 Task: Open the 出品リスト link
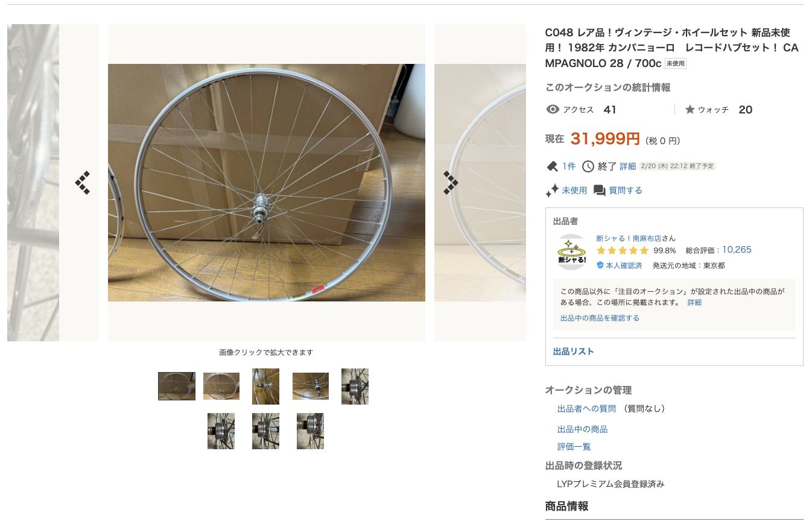pos(574,352)
